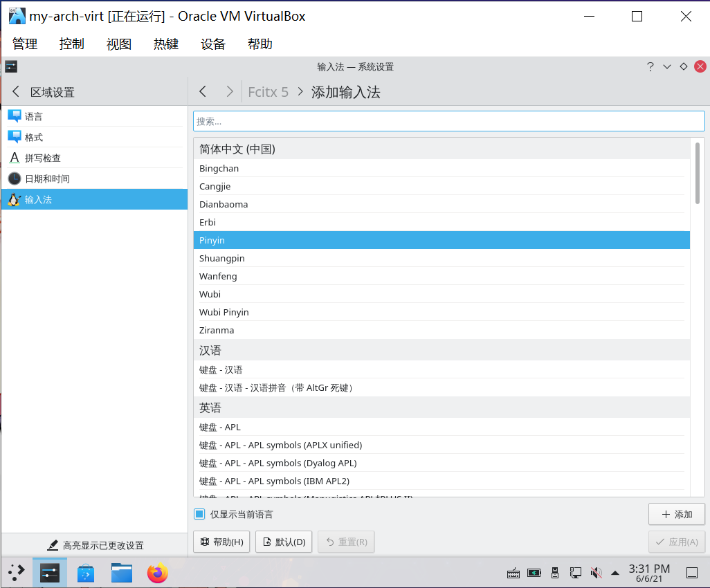
Task: Open 拼写检查 spell check settings
Action: click(15, 157)
